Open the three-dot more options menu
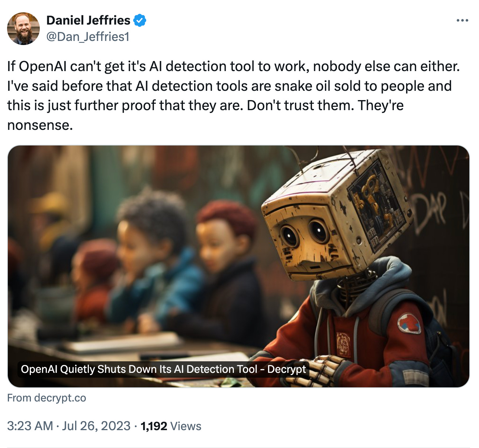This screenshot has width=479, height=448. coord(462,20)
